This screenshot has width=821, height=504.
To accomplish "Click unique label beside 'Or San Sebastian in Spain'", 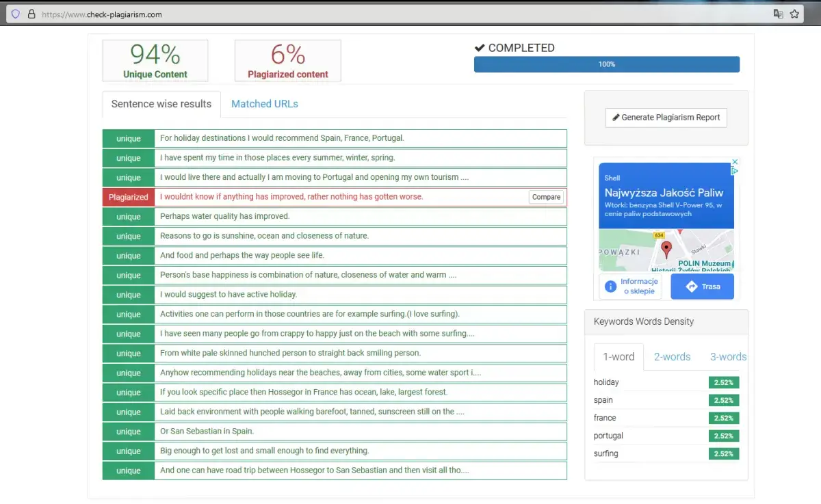I will (x=129, y=432).
